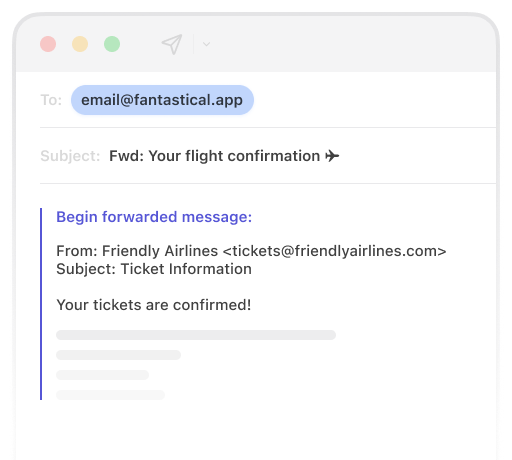Image resolution: width=512 pixels, height=460 pixels.
Task: Click the airplane emoji in the subject
Action: tap(332, 156)
